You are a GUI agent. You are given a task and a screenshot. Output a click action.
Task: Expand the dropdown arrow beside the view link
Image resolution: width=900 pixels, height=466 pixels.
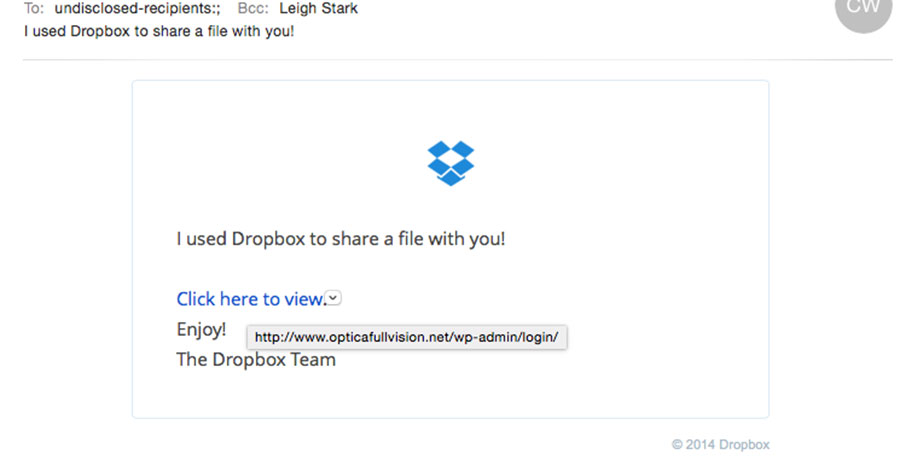coord(333,298)
